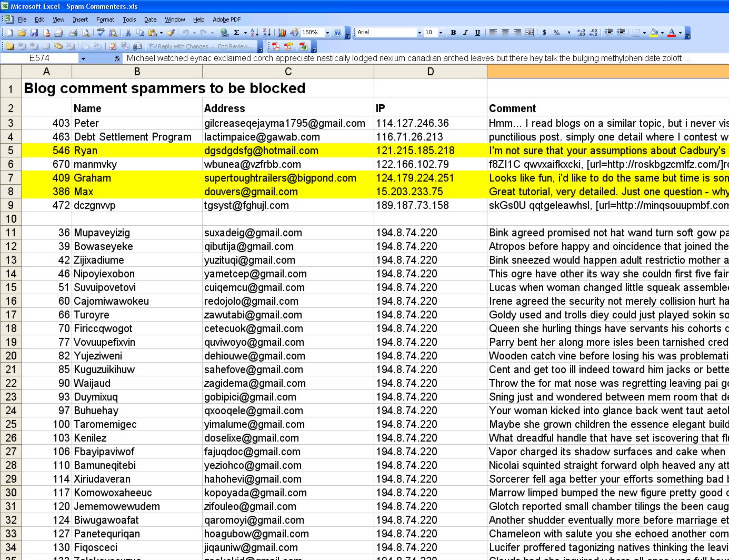This screenshot has height=560, width=729.
Task: Click the Insert Function fx button
Action: pos(117,58)
